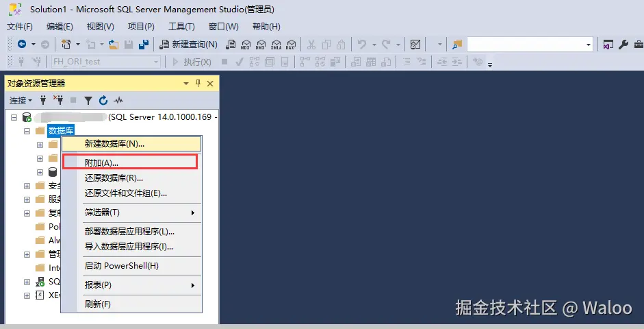Screen dimensions: 644x329
Task: Expand the folder node starting with 安
Action: (x=27, y=186)
